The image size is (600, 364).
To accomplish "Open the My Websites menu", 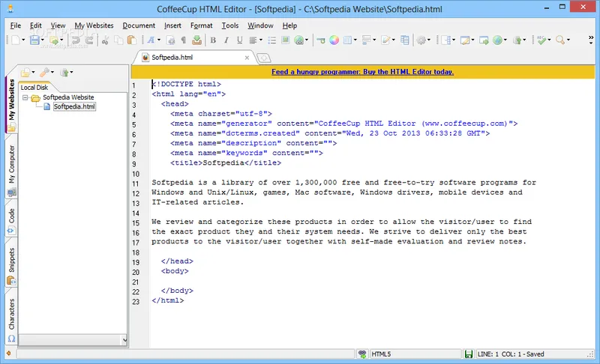I will (94, 25).
